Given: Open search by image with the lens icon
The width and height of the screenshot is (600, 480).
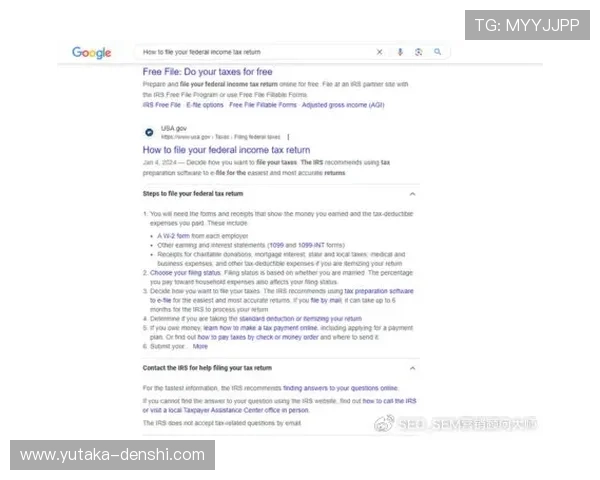Looking at the screenshot, I should 418,52.
